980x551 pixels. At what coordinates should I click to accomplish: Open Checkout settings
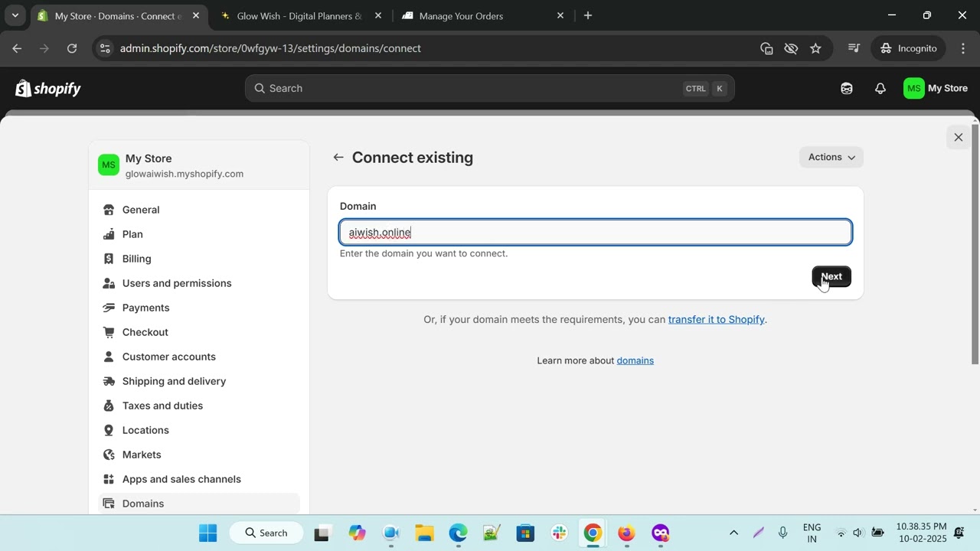(199, 332)
